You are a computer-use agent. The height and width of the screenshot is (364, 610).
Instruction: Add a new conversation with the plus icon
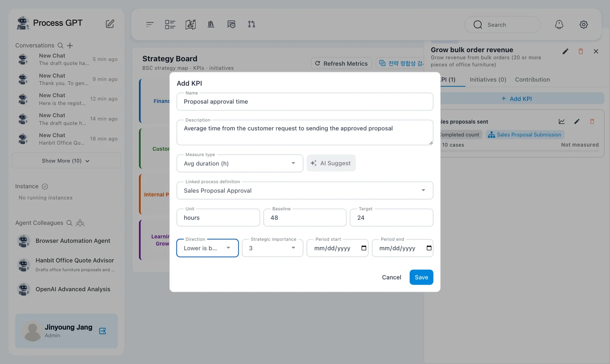(70, 46)
